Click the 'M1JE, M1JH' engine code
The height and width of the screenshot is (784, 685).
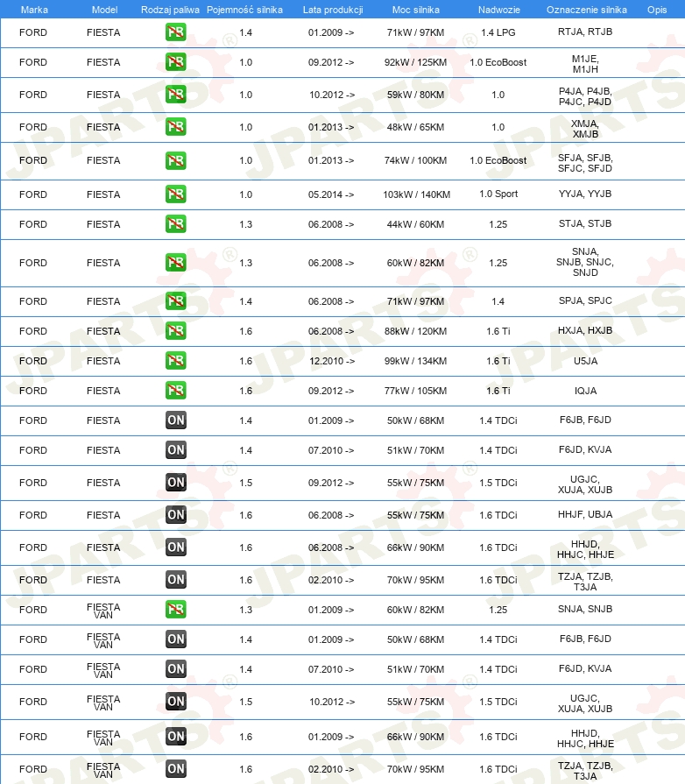pyautogui.click(x=585, y=64)
